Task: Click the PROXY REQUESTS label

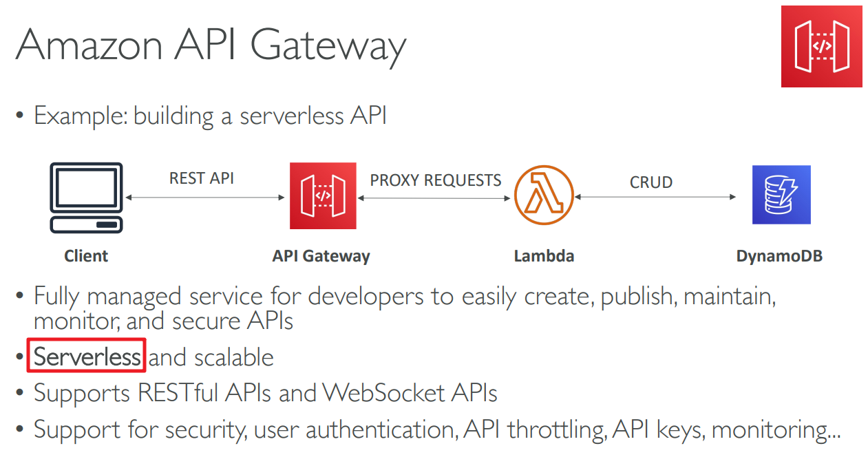Action: point(436,180)
